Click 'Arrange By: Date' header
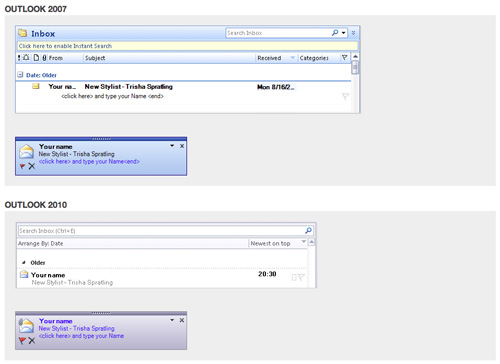This screenshot has height=364, width=500. [x=41, y=244]
